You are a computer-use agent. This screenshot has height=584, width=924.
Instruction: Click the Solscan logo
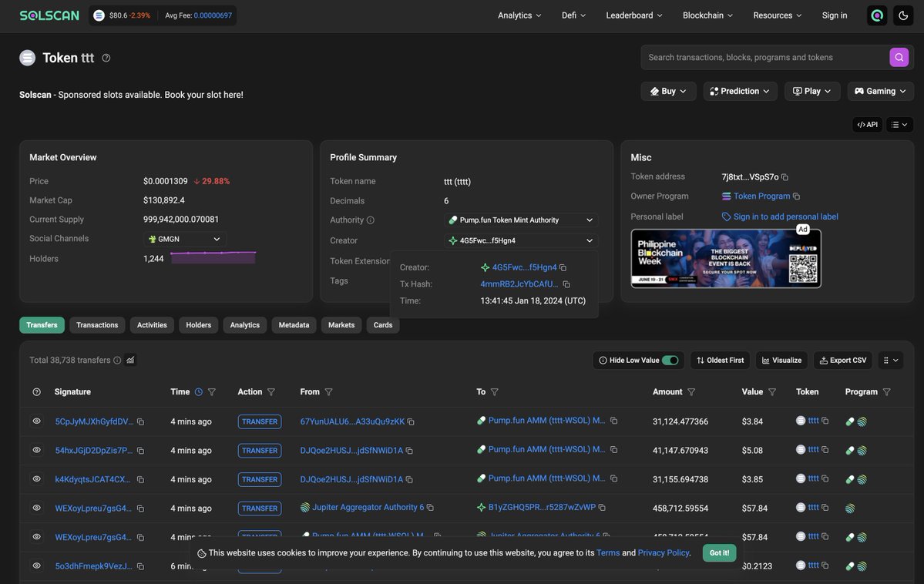[49, 15]
